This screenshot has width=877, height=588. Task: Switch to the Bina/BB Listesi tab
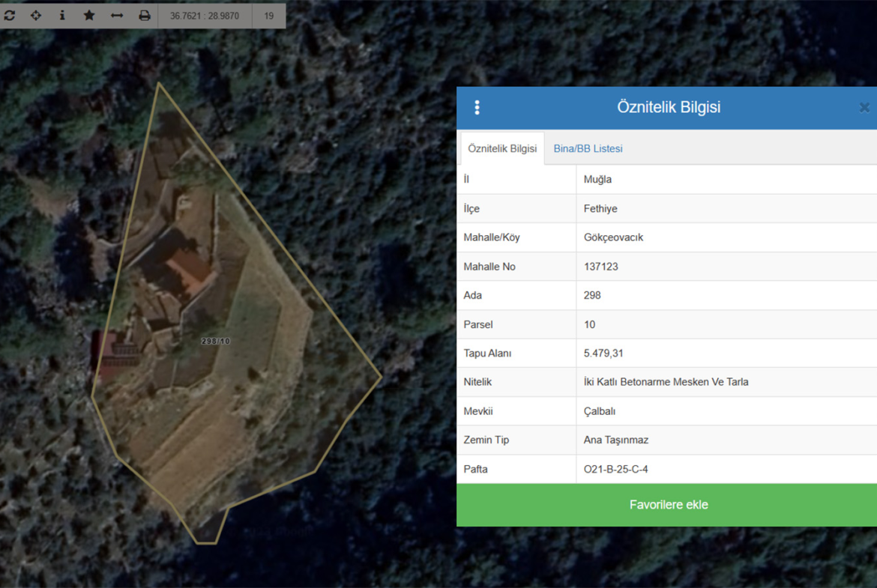[x=588, y=148]
